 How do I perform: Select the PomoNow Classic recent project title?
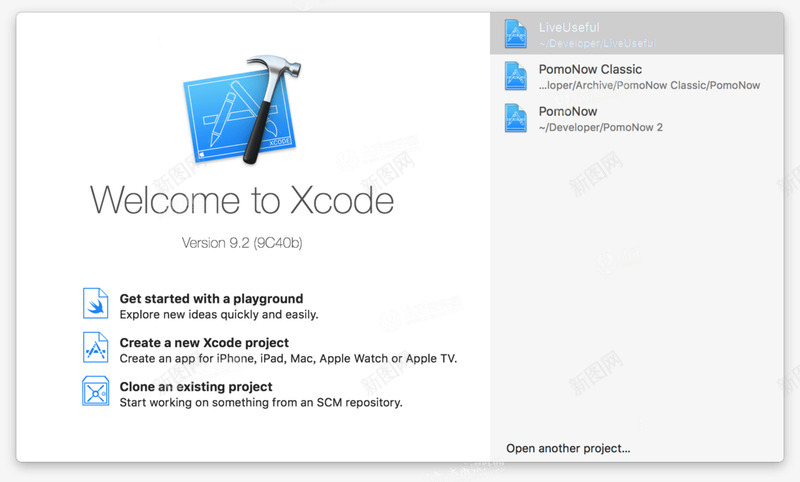[590, 69]
